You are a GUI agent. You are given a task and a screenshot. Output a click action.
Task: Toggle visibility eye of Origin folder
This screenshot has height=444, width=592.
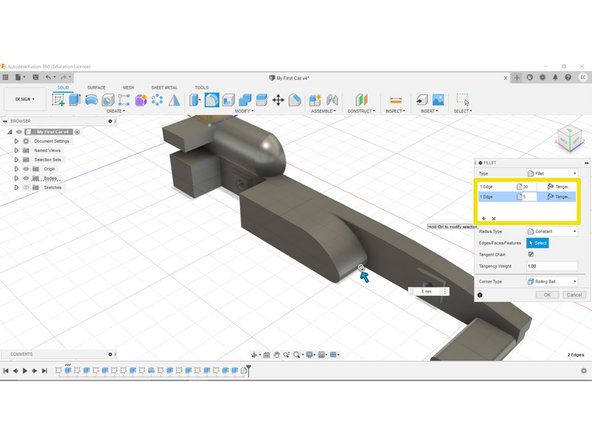26,169
